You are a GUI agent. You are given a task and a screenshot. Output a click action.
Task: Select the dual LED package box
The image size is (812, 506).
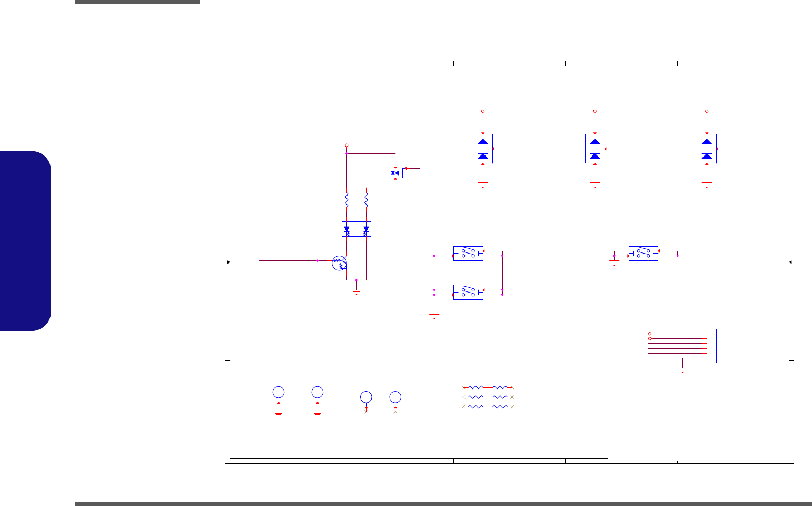click(357, 229)
